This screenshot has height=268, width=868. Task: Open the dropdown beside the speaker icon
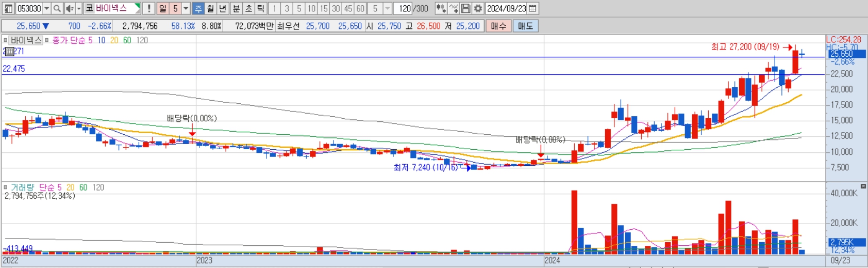pyautogui.click(x=79, y=8)
